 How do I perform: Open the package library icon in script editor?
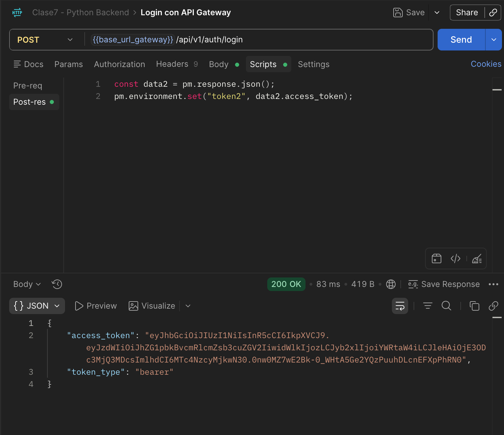click(437, 259)
